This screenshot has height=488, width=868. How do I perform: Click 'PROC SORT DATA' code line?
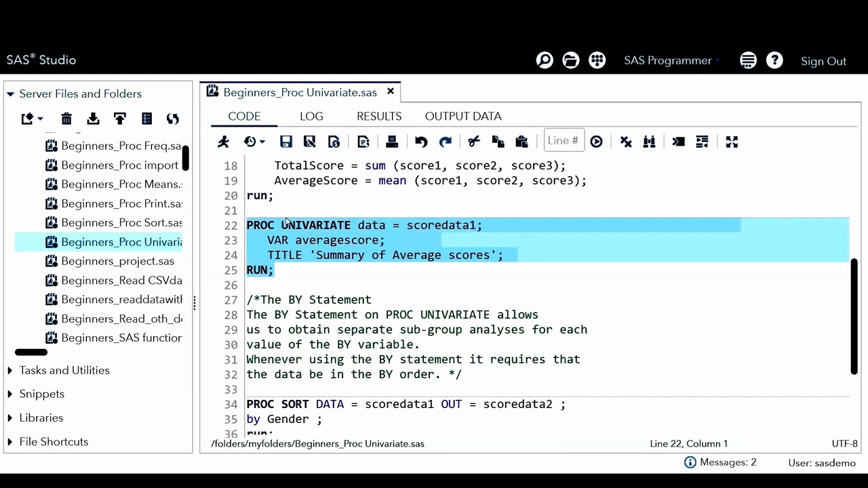coord(406,404)
